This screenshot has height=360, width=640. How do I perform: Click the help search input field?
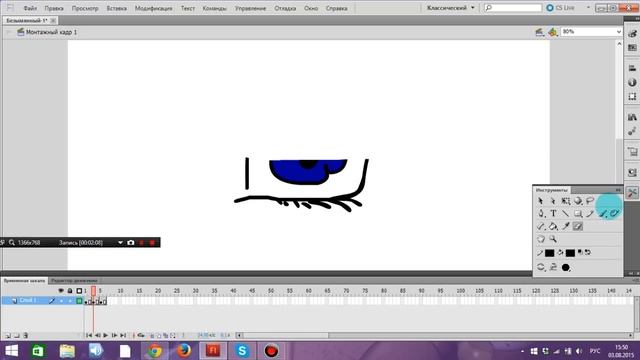(513, 8)
